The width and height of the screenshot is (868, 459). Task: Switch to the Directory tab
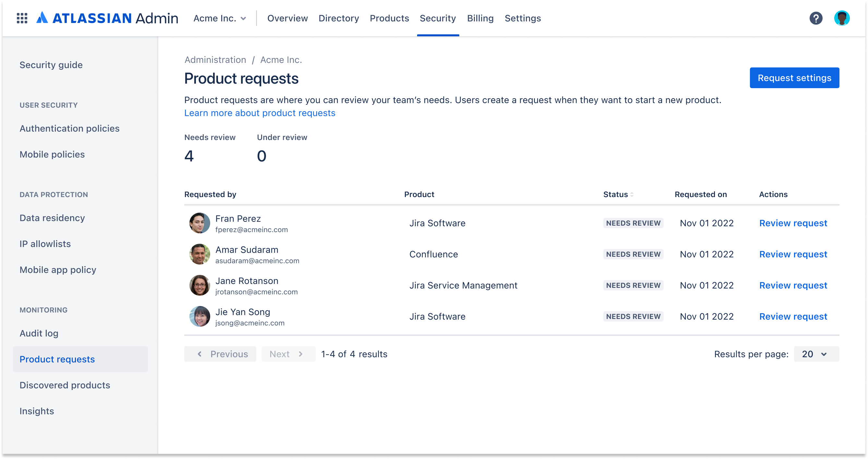click(339, 18)
